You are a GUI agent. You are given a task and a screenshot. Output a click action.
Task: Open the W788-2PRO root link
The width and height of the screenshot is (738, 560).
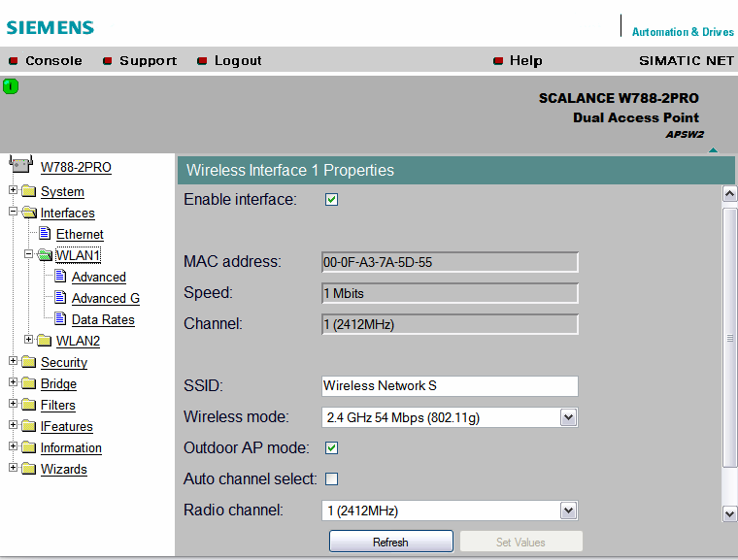pyautogui.click(x=76, y=168)
